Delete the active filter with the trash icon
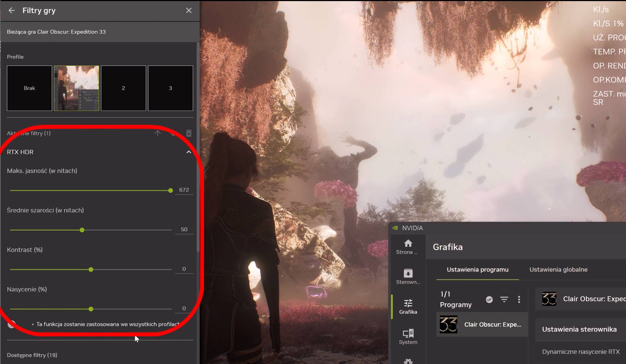Viewport: 626px width, 364px height. (x=189, y=133)
